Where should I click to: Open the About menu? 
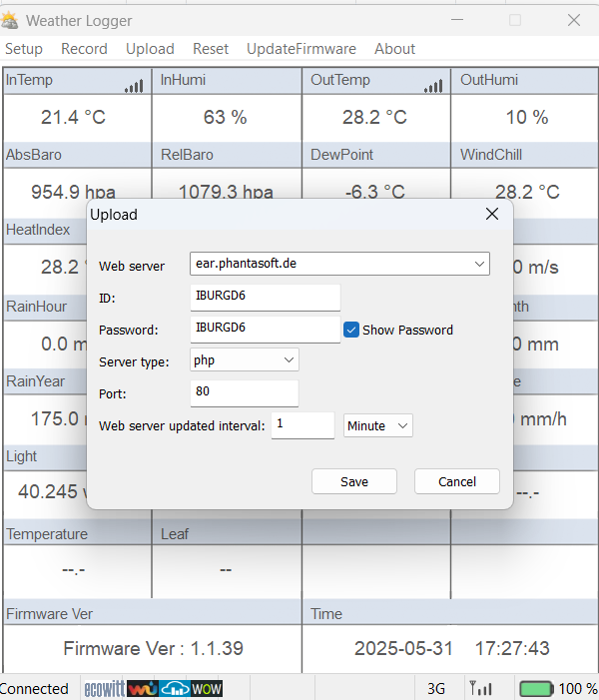394,49
